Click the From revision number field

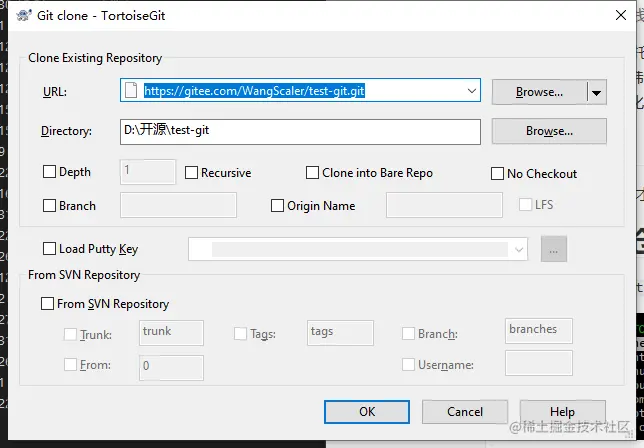[x=171, y=368]
